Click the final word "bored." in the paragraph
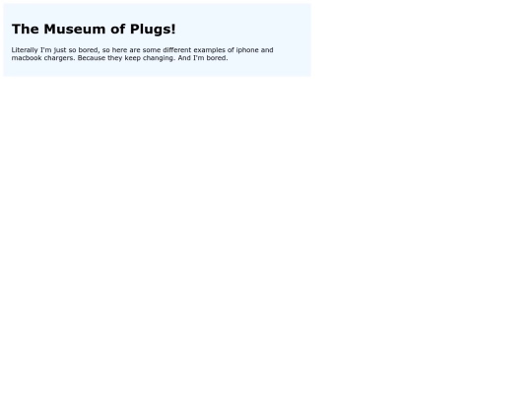The image size is (532, 399). click(x=217, y=58)
